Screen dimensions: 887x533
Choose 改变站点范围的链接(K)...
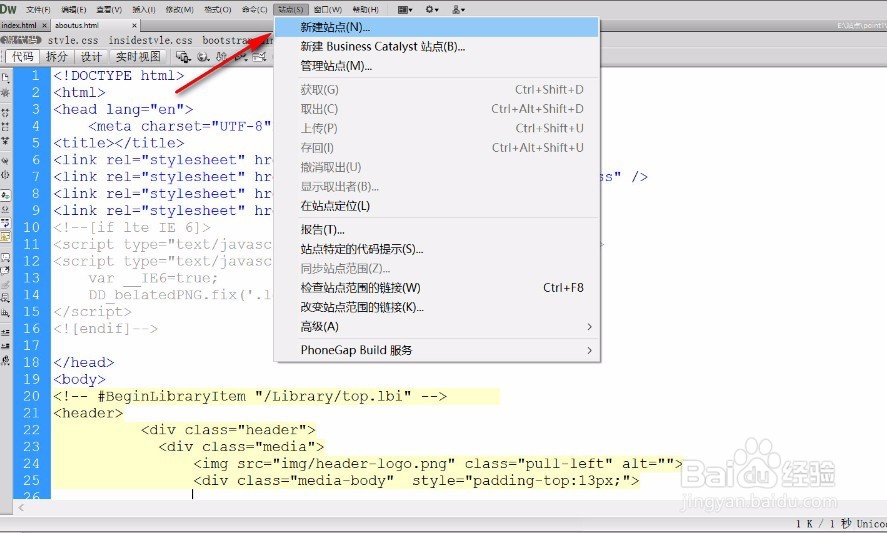tap(436, 307)
